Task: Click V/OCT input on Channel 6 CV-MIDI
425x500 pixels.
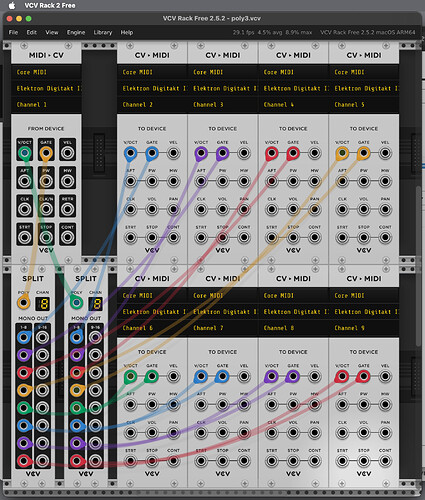Action: click(x=131, y=377)
